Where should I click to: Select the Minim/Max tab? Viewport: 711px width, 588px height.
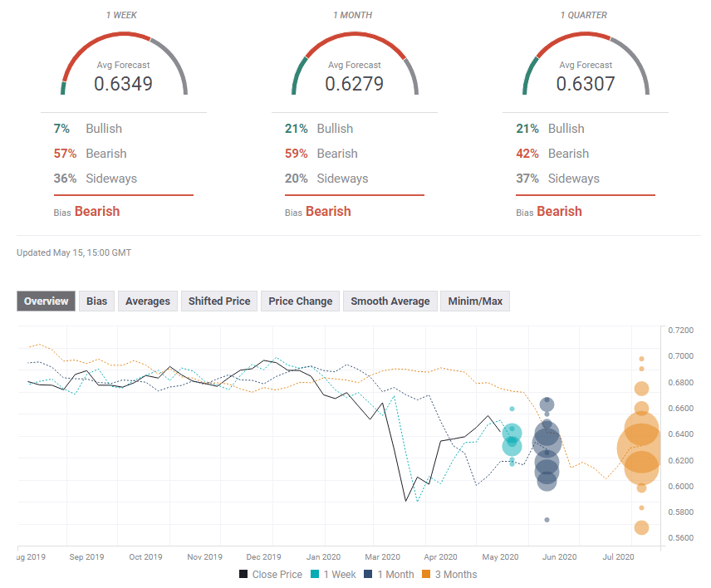tap(474, 301)
